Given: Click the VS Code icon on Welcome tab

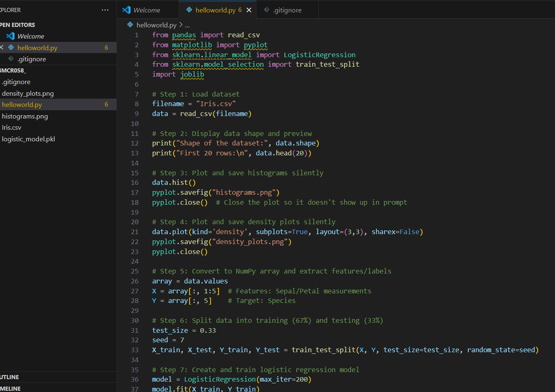Looking at the screenshot, I should [x=127, y=10].
